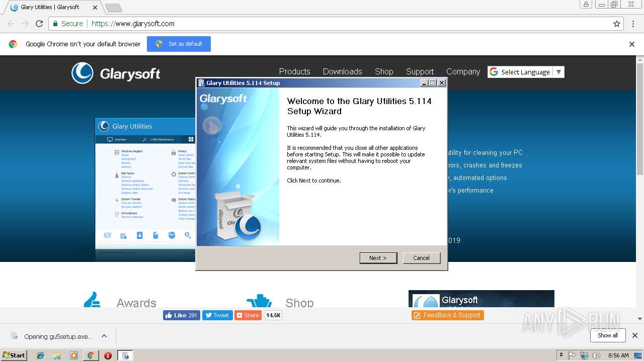644x362 pixels.
Task: Open the Company menu
Action: tap(463, 71)
